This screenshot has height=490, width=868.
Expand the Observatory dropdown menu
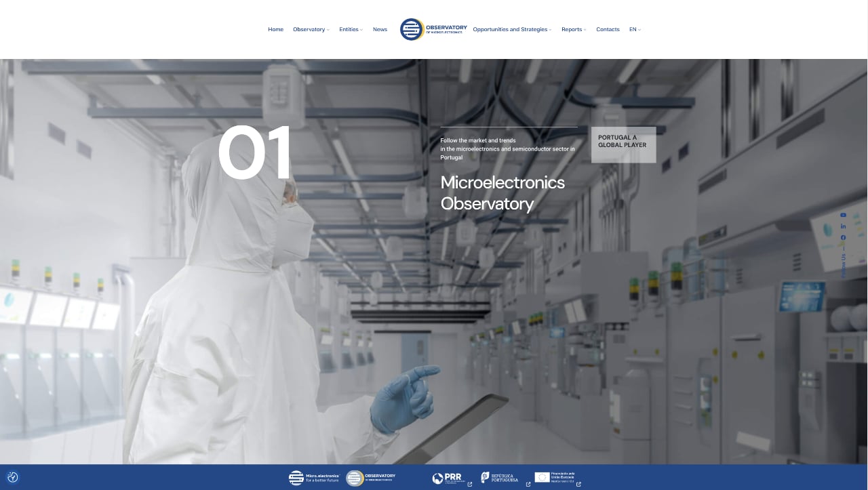click(311, 29)
